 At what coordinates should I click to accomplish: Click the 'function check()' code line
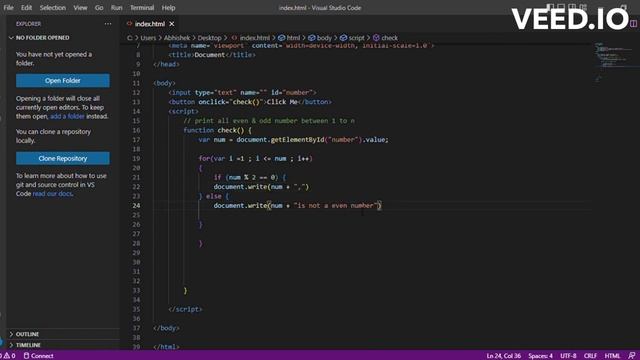217,130
